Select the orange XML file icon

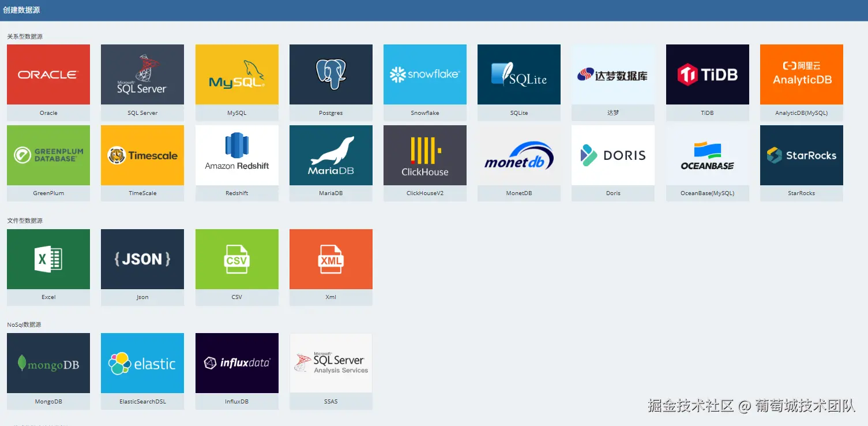click(331, 259)
